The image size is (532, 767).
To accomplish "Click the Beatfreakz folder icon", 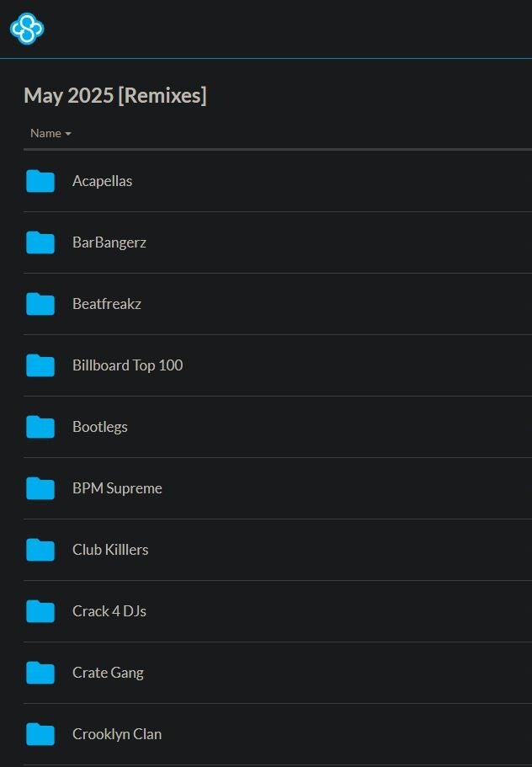I will [40, 304].
